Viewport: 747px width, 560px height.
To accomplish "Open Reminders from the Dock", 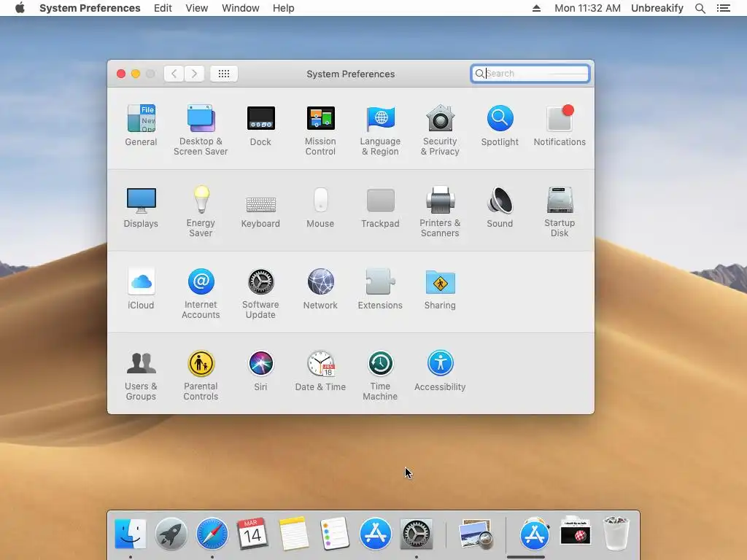I will (x=334, y=533).
